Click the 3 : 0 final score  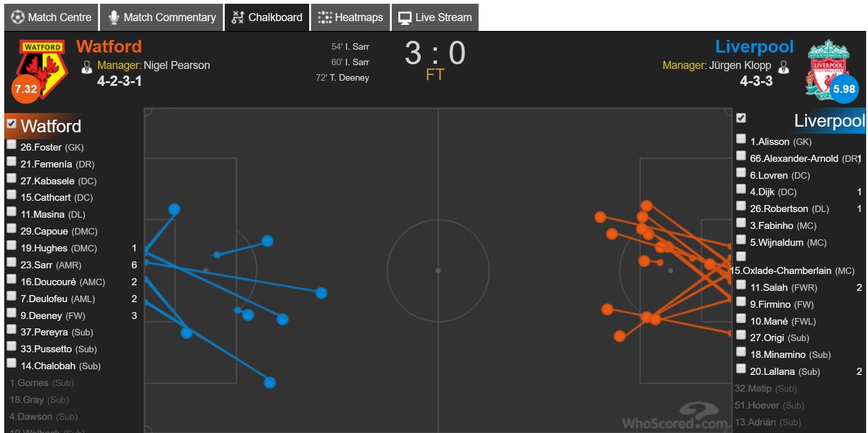click(x=435, y=53)
